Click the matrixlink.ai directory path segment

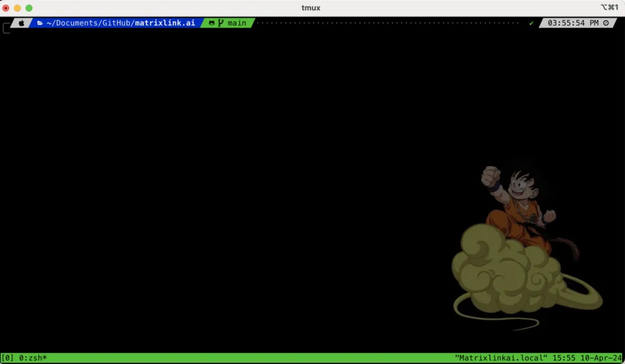click(x=165, y=23)
